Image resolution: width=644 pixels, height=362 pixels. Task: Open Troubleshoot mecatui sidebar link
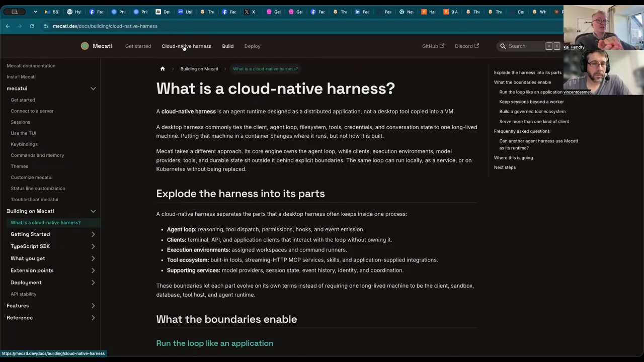[34, 200]
